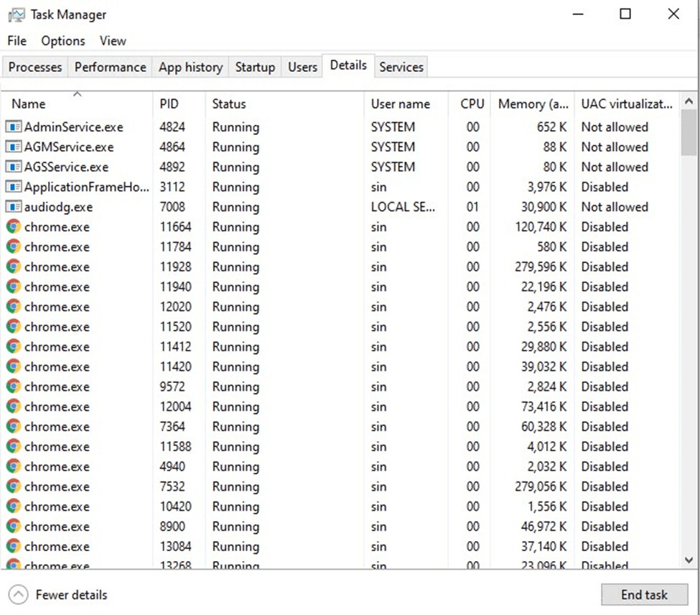Switch to the Services tab
This screenshot has height=615, width=700.
coord(401,67)
